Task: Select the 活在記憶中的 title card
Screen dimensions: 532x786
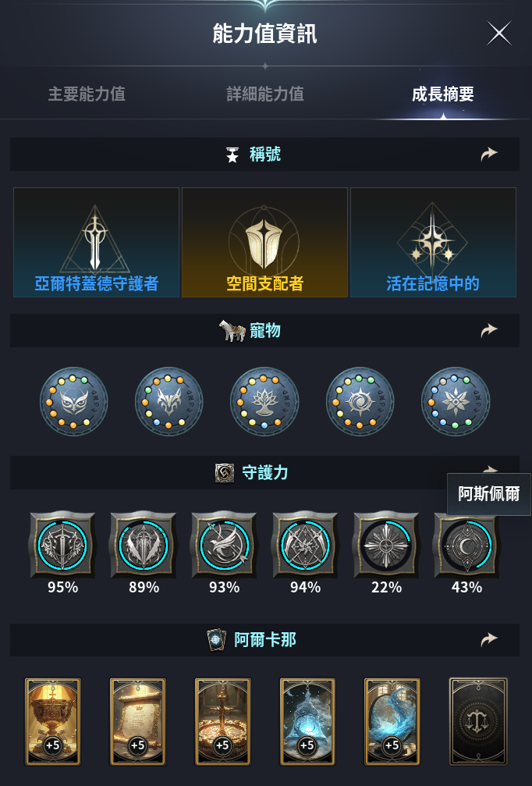Action: [433, 242]
